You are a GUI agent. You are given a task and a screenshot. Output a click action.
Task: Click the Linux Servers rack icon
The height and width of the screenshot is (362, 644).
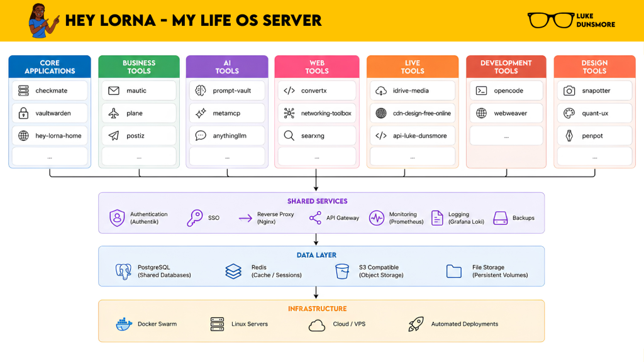click(217, 324)
